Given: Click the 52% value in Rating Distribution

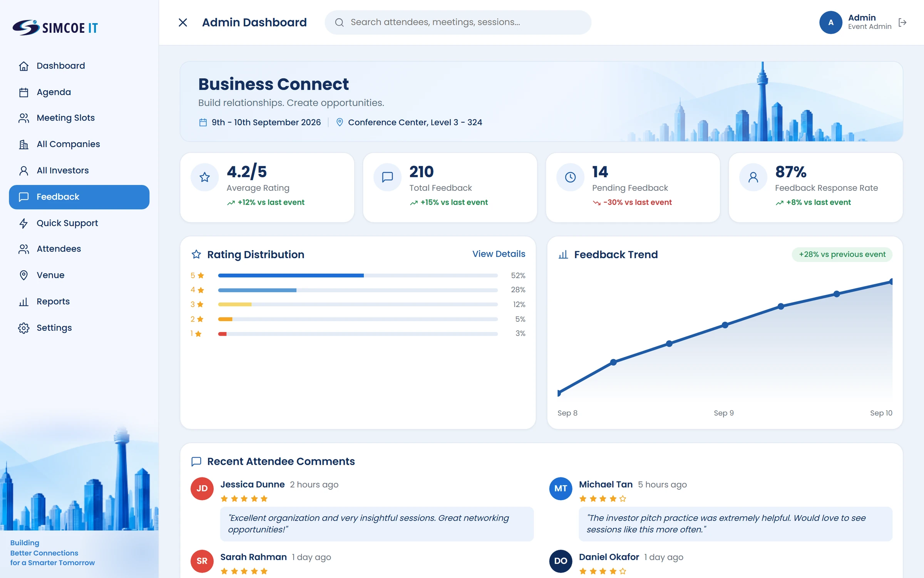Looking at the screenshot, I should point(518,276).
